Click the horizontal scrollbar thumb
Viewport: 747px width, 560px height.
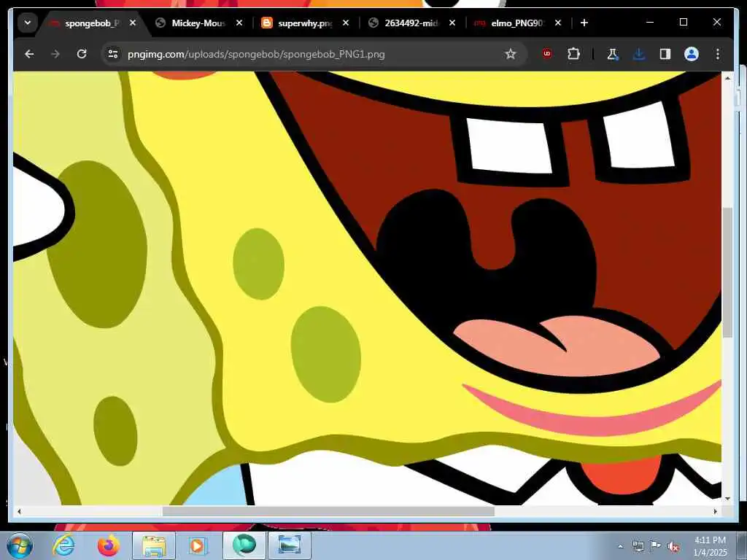328,511
